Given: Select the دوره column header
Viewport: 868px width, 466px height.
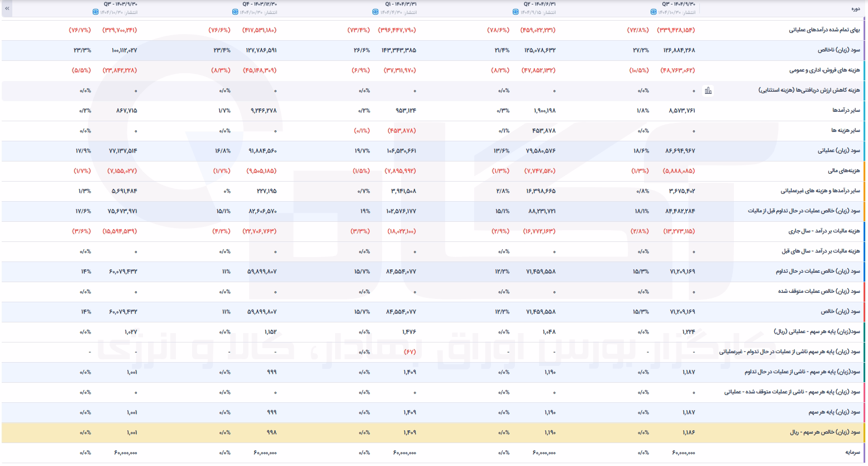Looking at the screenshot, I should [x=855, y=8].
